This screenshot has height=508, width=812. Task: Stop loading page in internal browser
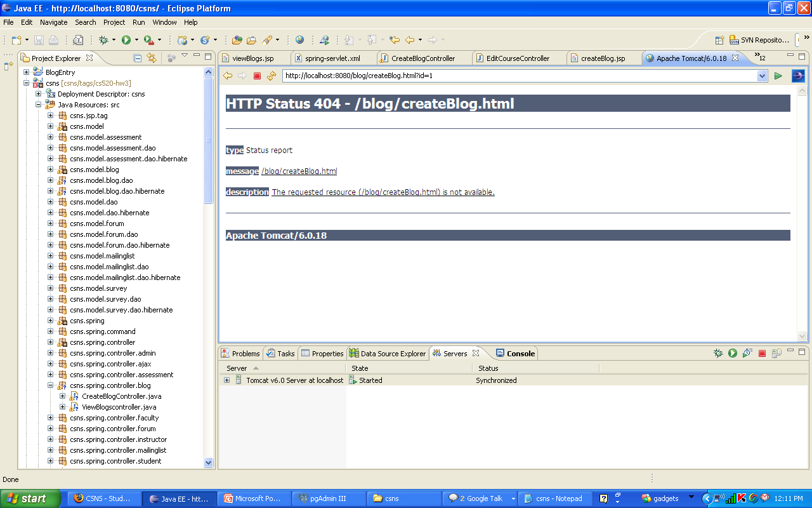257,76
